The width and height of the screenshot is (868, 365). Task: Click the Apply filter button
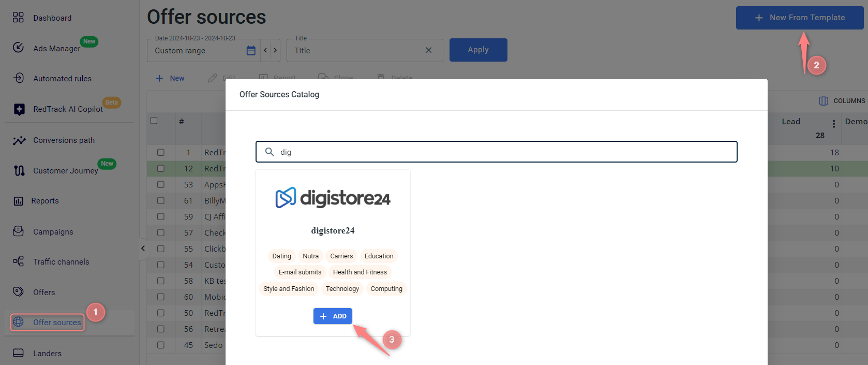point(478,50)
